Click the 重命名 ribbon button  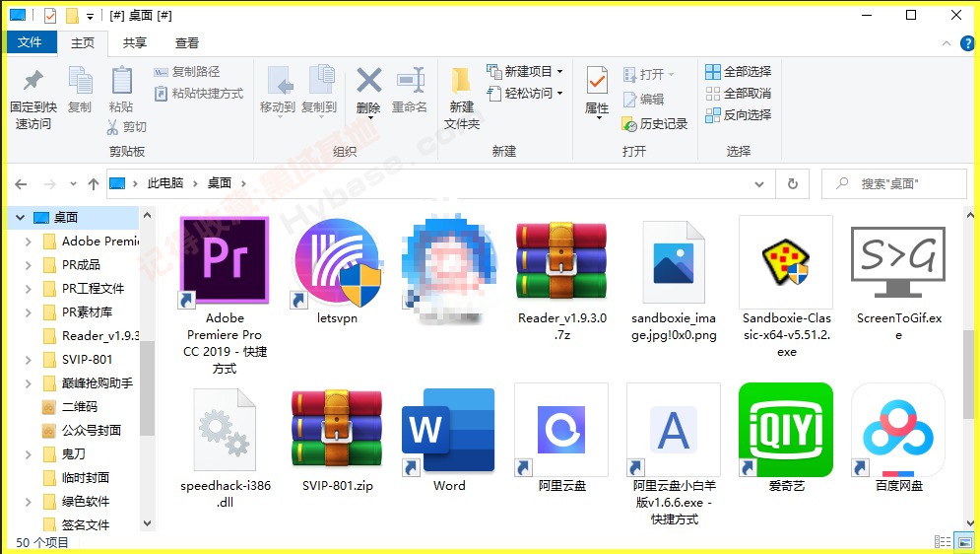pyautogui.click(x=410, y=90)
